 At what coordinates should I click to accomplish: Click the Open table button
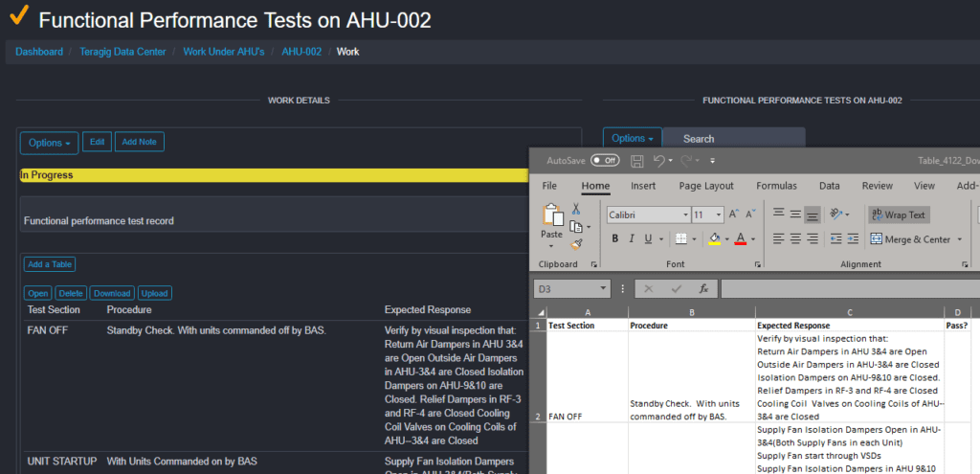tap(38, 293)
